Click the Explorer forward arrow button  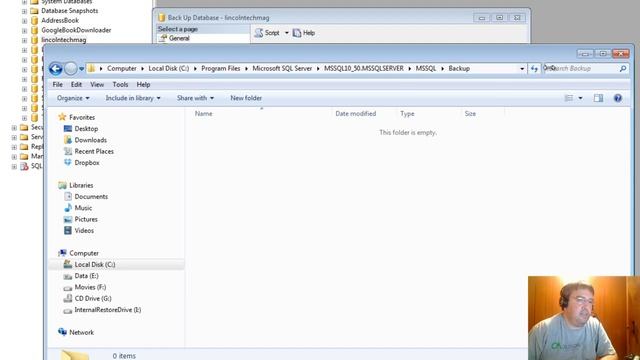(x=71, y=69)
